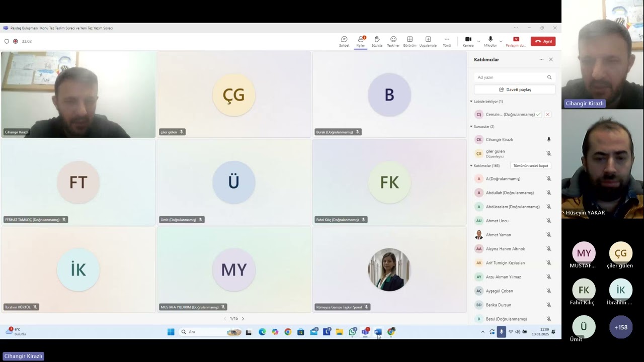Select Rümeysa Gamze Taşkın Şenol tile
The width and height of the screenshot is (644, 362).
point(389,269)
